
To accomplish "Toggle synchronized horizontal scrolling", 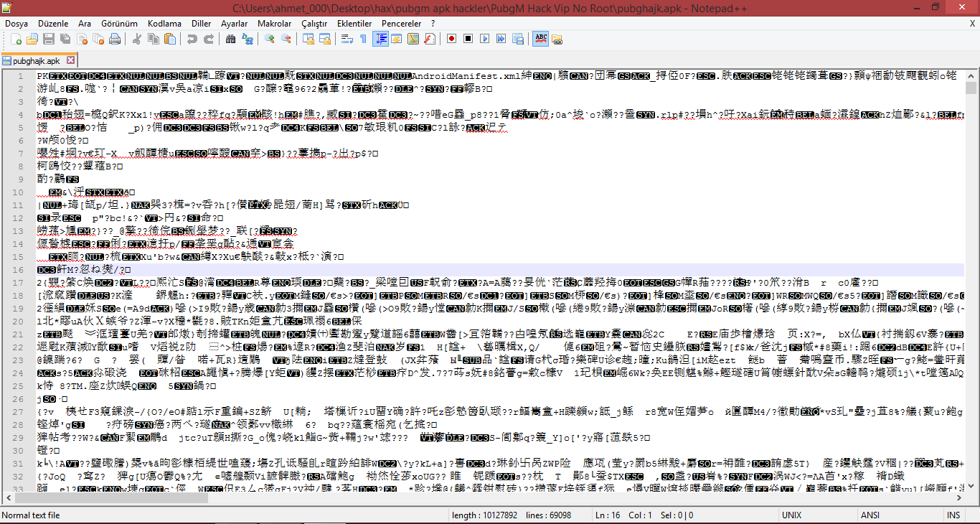I will (x=325, y=39).
